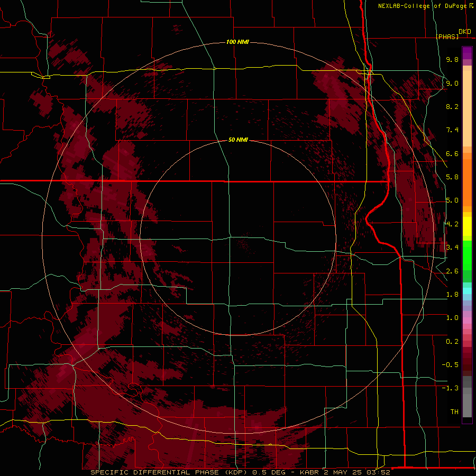Pick the cyan segment of the color bar
The height and width of the screenshot is (476, 476).
(467, 290)
